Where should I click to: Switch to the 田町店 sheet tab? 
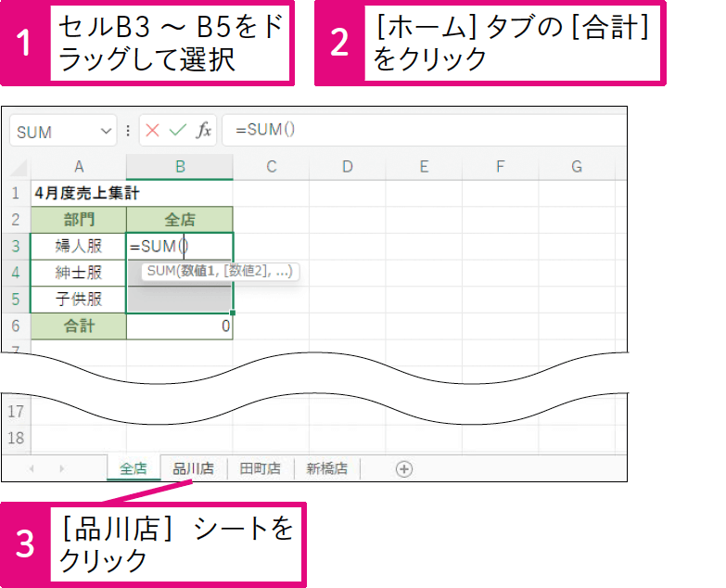(261, 468)
